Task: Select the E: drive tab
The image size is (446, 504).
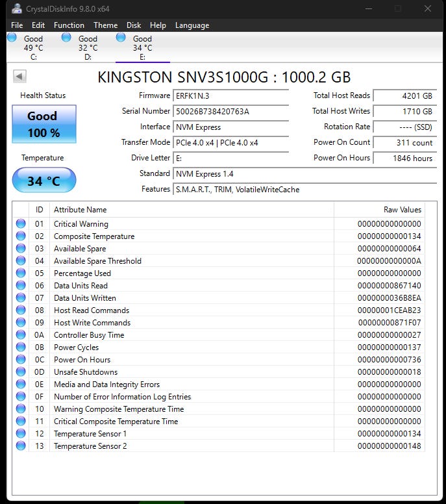Action: tap(143, 47)
